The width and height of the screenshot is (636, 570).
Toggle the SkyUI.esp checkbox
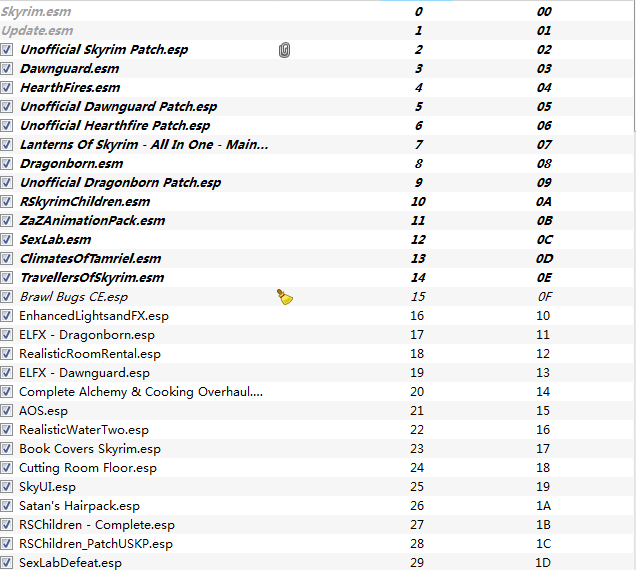tap(6, 486)
